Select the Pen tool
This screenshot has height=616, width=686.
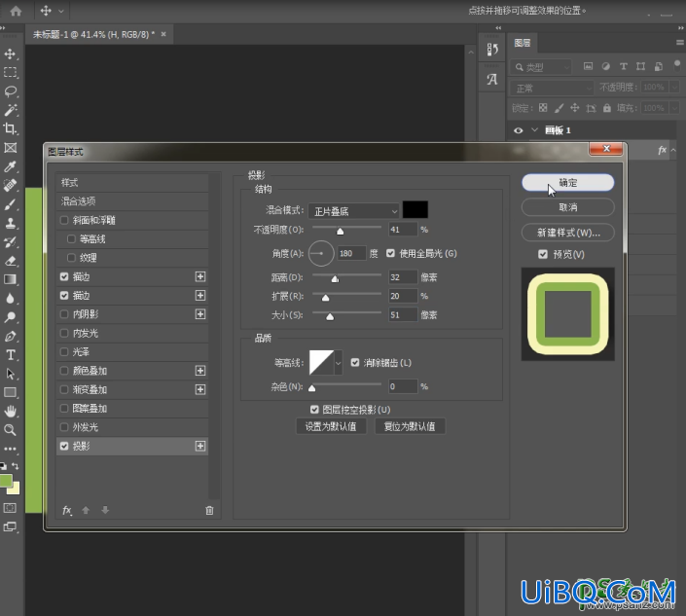[x=10, y=336]
